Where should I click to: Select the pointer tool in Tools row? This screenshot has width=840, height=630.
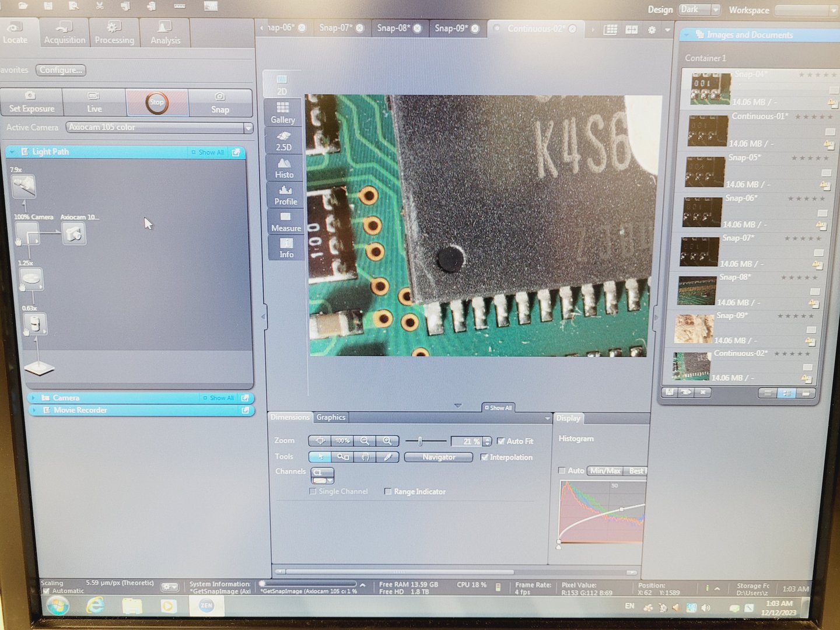pos(320,457)
